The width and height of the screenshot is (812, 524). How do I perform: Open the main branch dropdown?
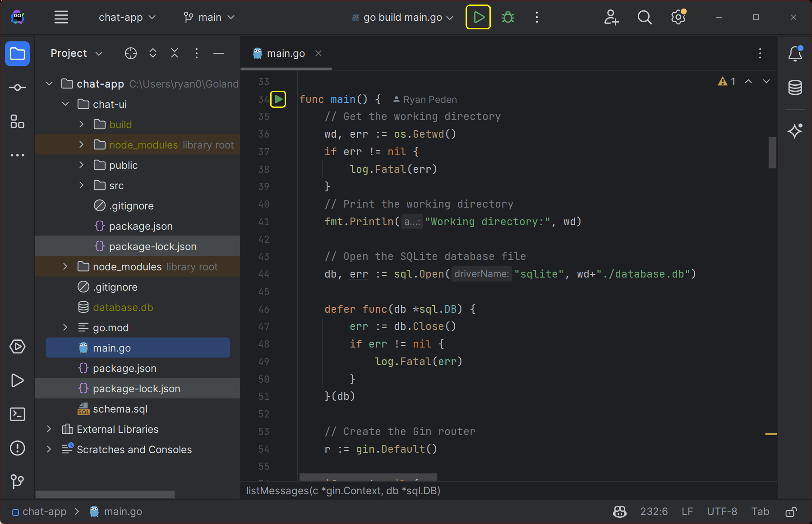coord(209,17)
